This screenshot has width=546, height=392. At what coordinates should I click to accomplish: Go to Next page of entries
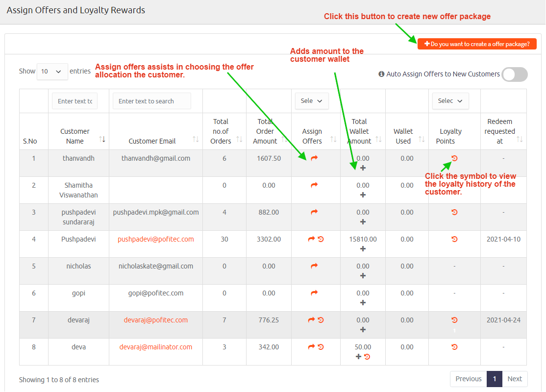point(515,379)
